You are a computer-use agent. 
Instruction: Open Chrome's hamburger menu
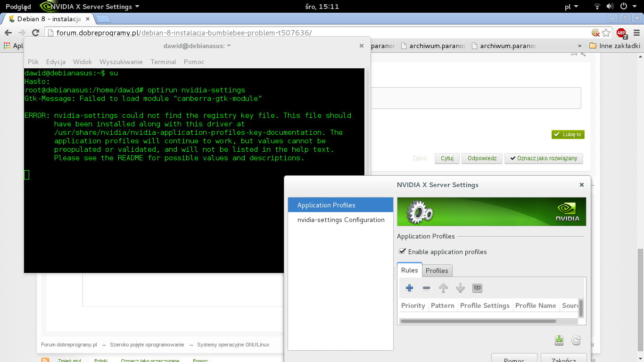click(636, 33)
